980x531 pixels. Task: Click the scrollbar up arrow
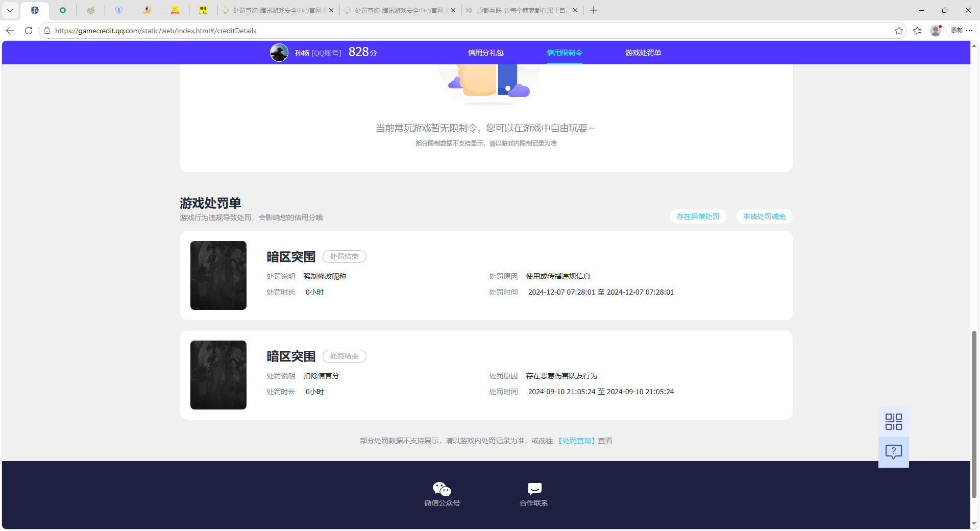(974, 46)
